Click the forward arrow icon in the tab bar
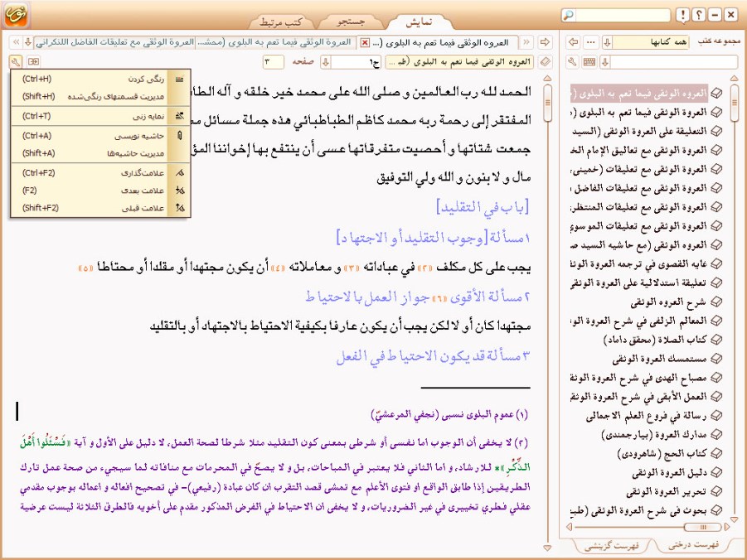 pyautogui.click(x=545, y=42)
